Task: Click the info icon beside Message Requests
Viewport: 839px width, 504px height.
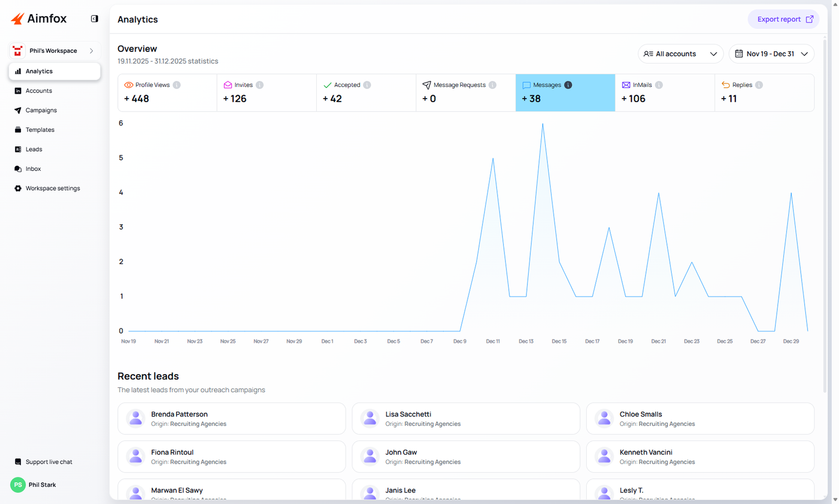Action: point(492,85)
